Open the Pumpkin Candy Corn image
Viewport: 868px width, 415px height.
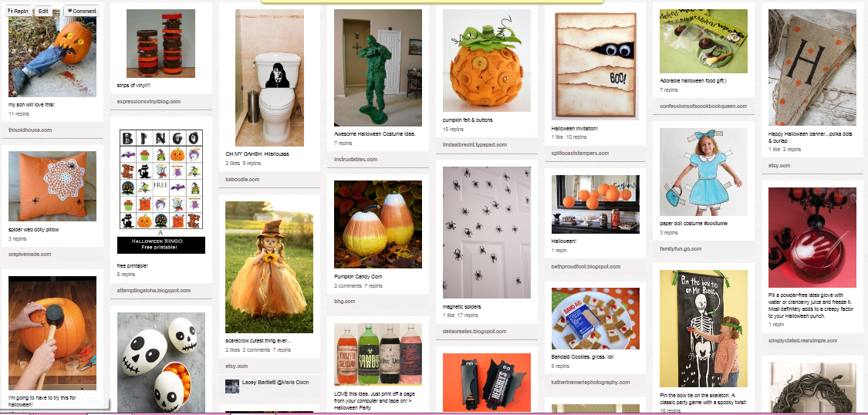tap(378, 224)
